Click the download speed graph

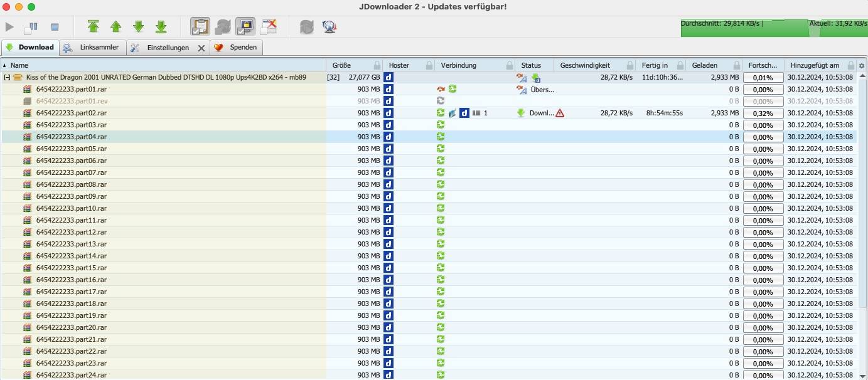coord(774,28)
